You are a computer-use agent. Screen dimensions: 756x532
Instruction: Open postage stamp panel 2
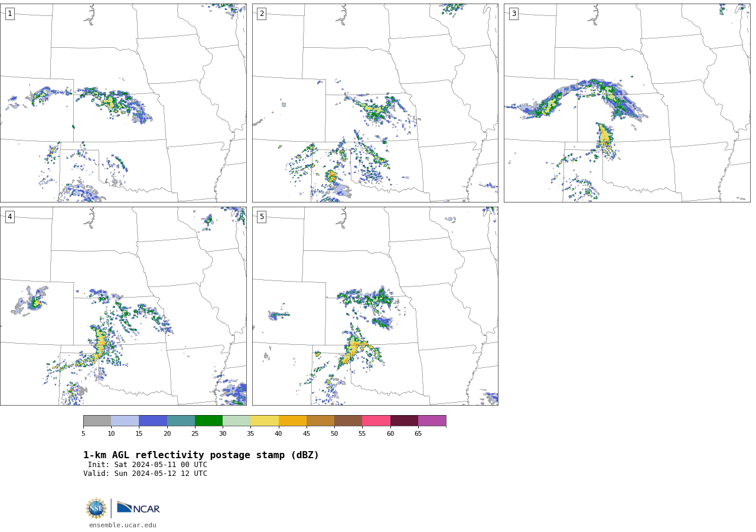tap(375, 103)
